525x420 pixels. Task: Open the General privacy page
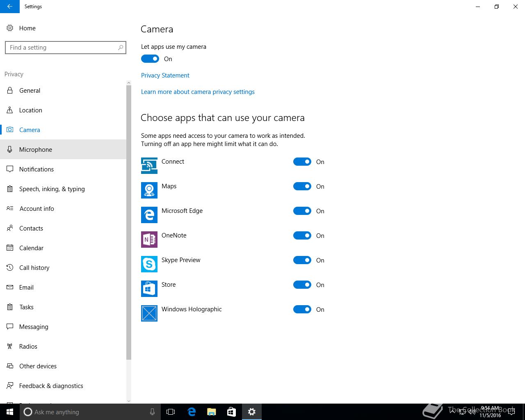tap(63, 91)
